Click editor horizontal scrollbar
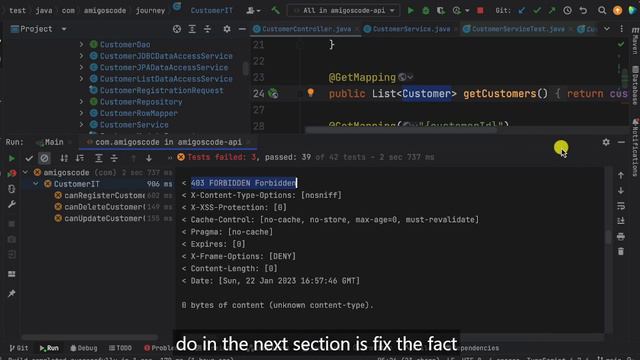The image size is (640, 360). click(401, 130)
